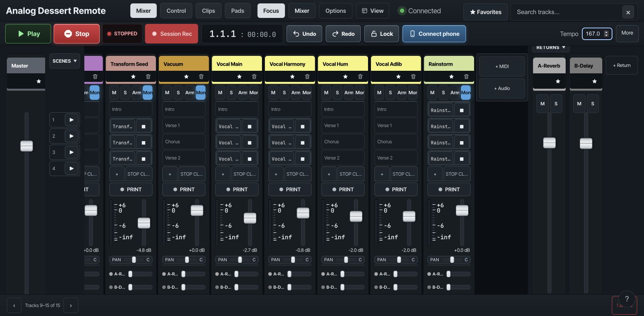Delete the Vocal Adlib track

pyautogui.click(x=413, y=77)
